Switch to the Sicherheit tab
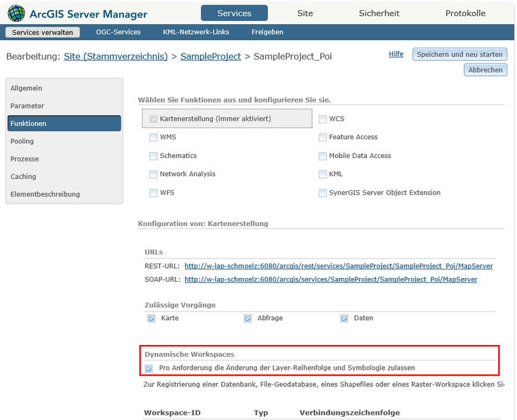517x420 pixels. [379, 13]
